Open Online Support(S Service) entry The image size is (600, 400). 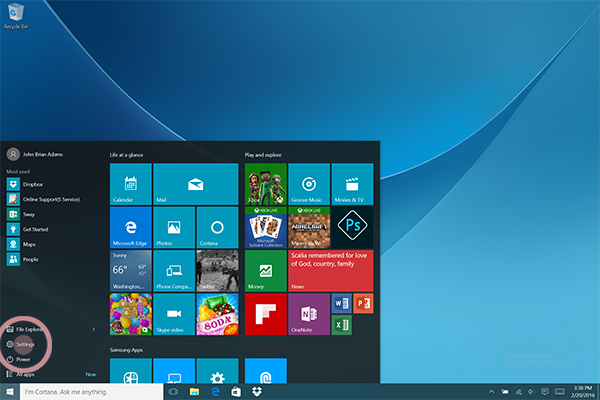pyautogui.click(x=52, y=199)
